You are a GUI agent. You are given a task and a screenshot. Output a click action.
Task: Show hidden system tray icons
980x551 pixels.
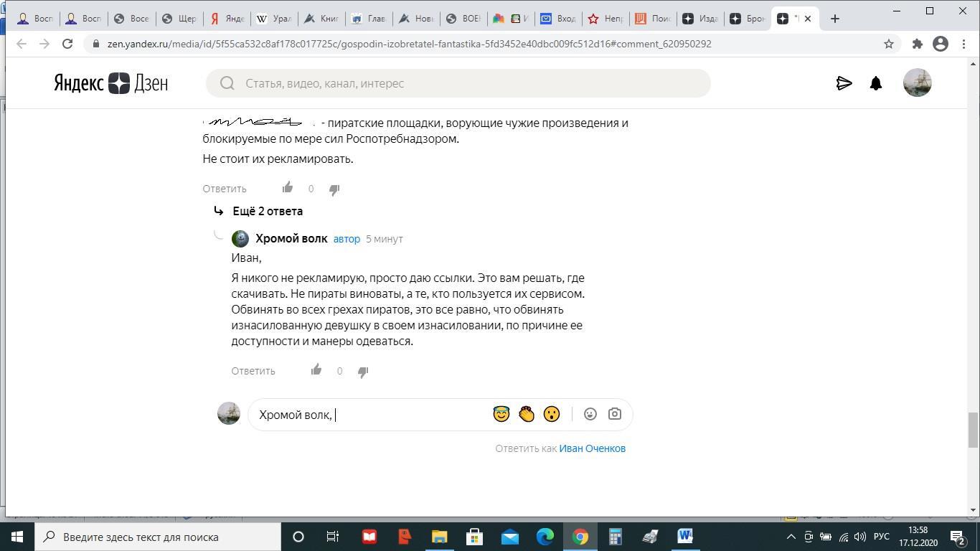tap(791, 537)
